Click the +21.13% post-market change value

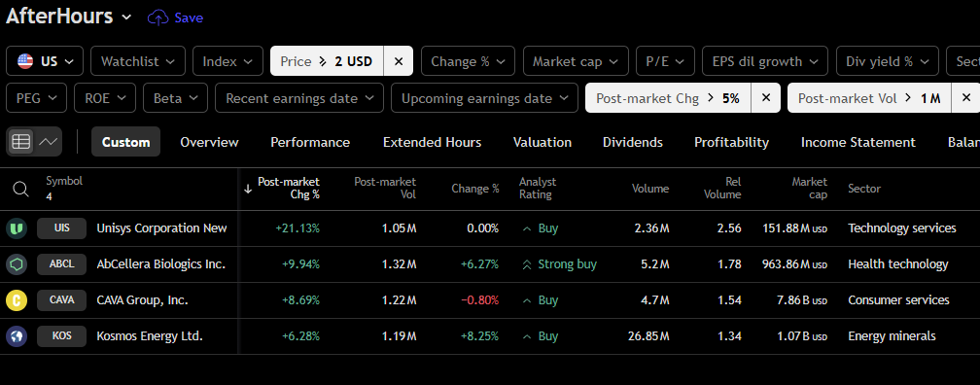point(297,228)
